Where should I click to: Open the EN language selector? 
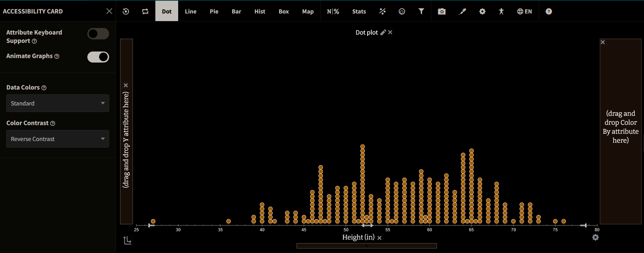point(525,11)
